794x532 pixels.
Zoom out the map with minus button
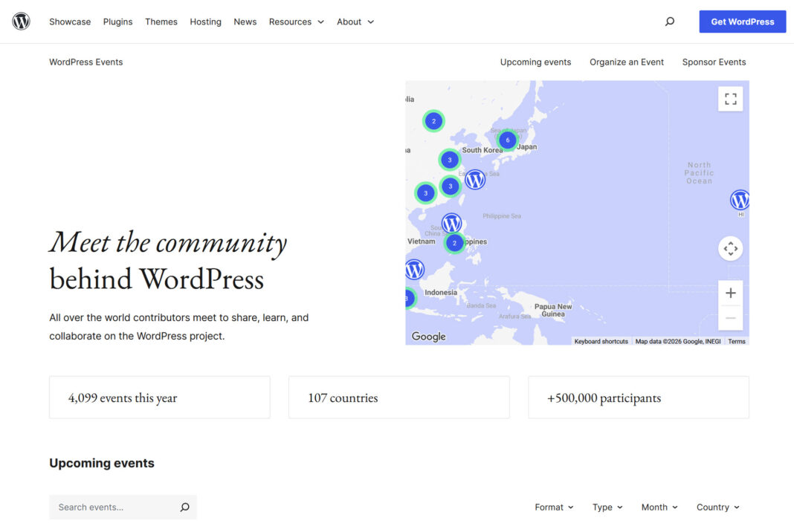coord(730,318)
